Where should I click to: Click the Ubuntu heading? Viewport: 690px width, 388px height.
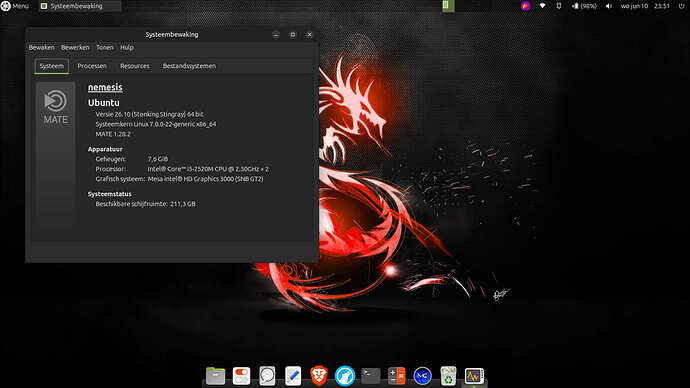[104, 102]
